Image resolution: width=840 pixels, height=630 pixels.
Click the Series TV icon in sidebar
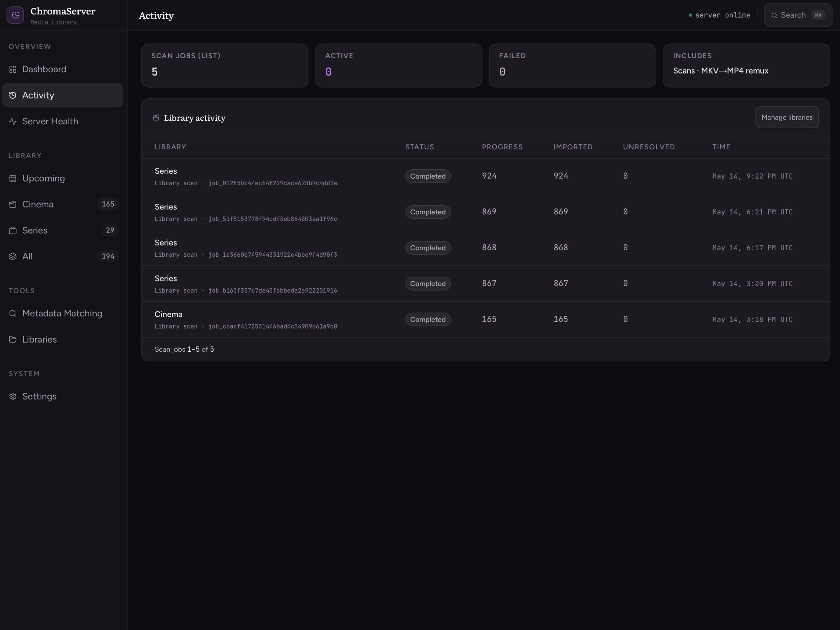13,231
